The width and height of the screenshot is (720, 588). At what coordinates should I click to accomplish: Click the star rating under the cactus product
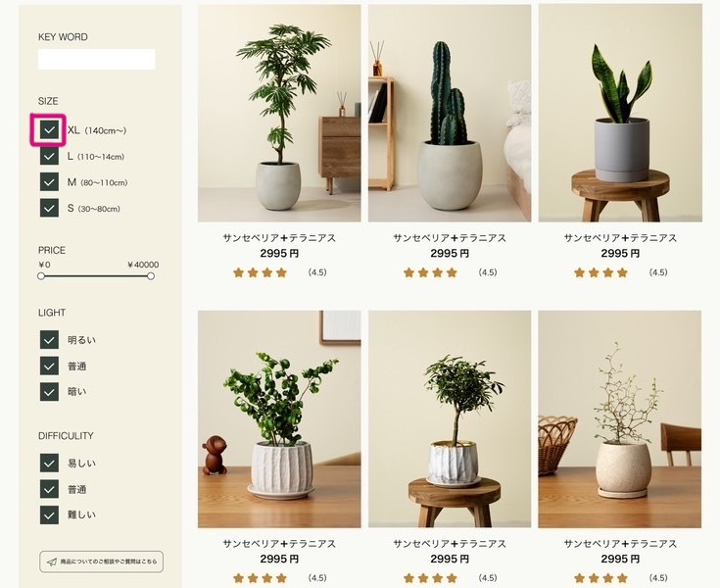(x=430, y=272)
